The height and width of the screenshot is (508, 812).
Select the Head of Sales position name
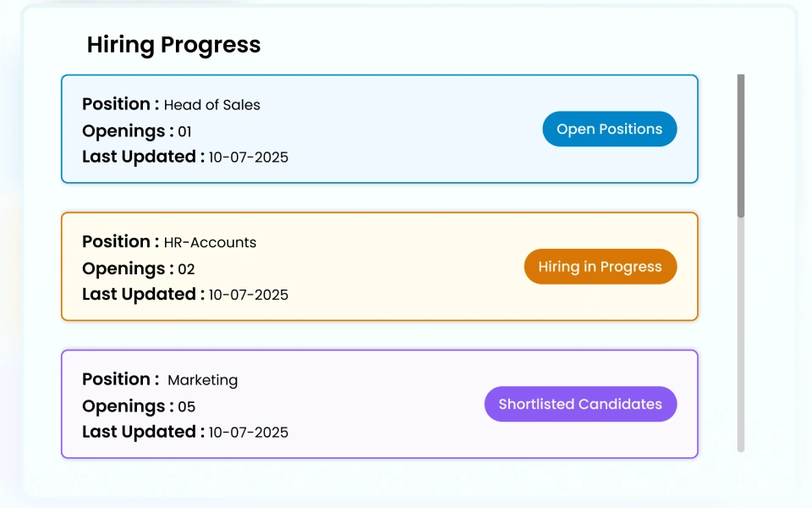point(211,105)
